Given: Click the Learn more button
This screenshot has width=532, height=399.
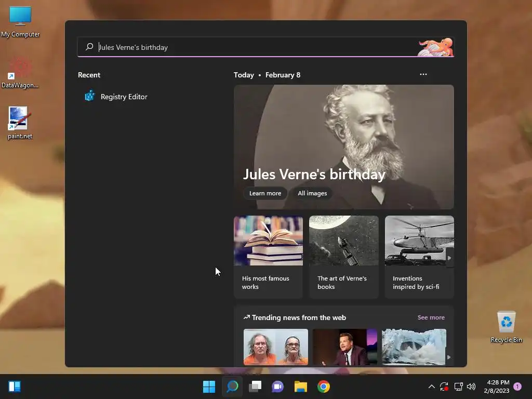Looking at the screenshot, I should click(265, 193).
